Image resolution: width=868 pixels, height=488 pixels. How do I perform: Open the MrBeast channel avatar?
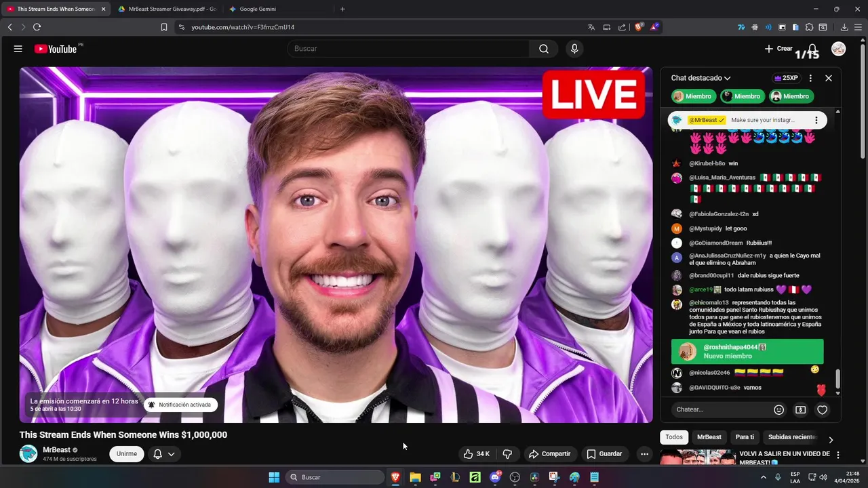click(x=28, y=454)
